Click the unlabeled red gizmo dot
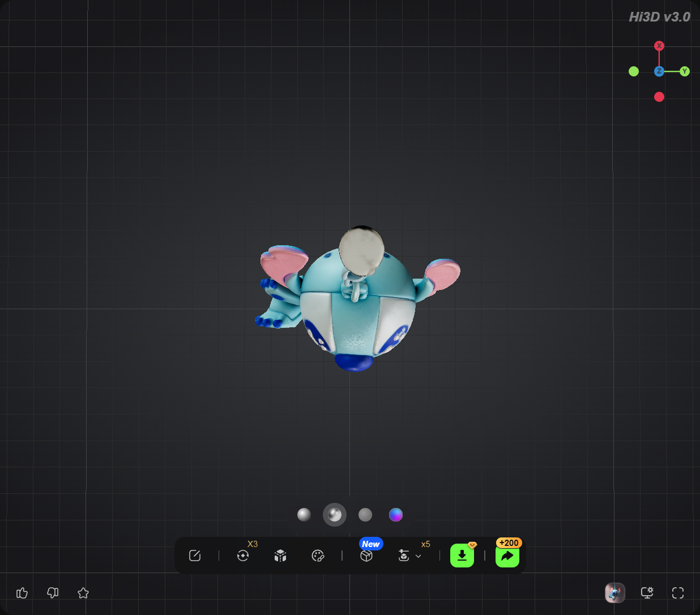 click(659, 97)
